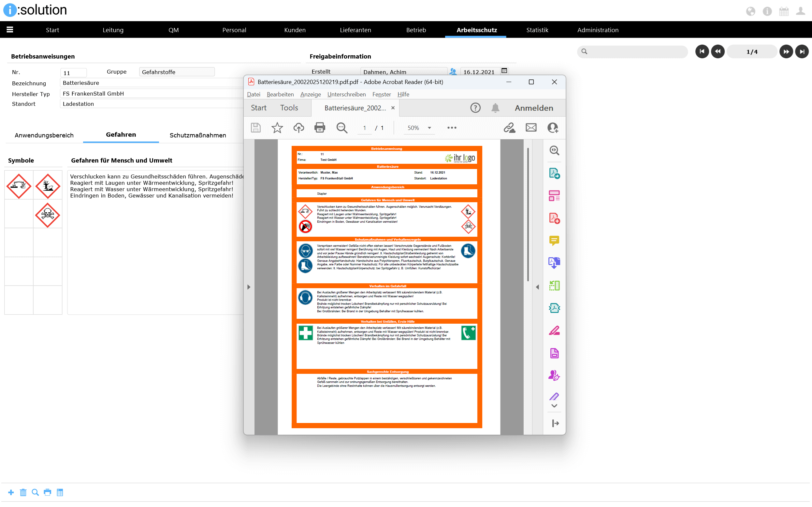Click the plus add record icon

coord(11,492)
